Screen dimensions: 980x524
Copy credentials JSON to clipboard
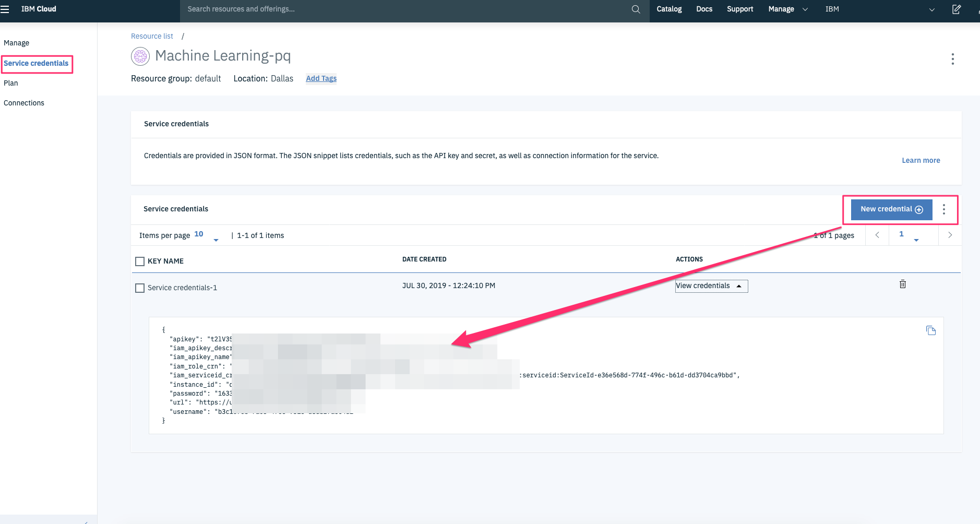(x=931, y=330)
